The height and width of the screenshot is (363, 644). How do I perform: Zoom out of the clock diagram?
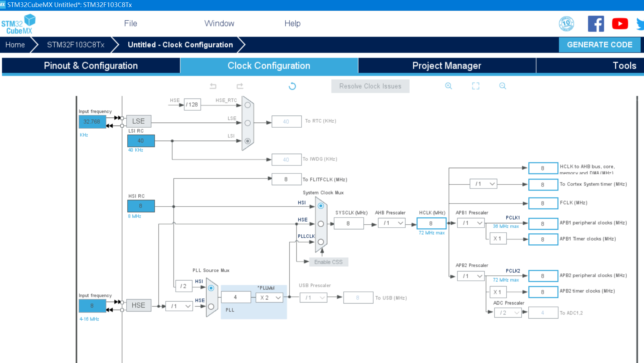click(502, 86)
